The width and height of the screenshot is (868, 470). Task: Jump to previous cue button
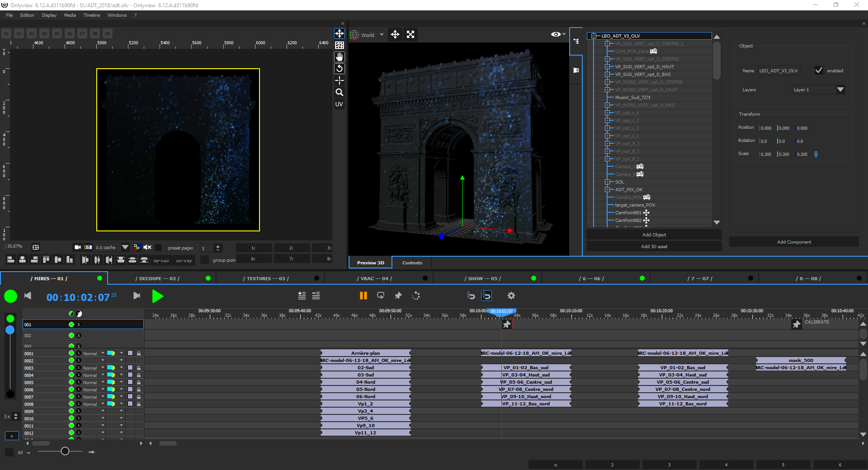[28, 296]
